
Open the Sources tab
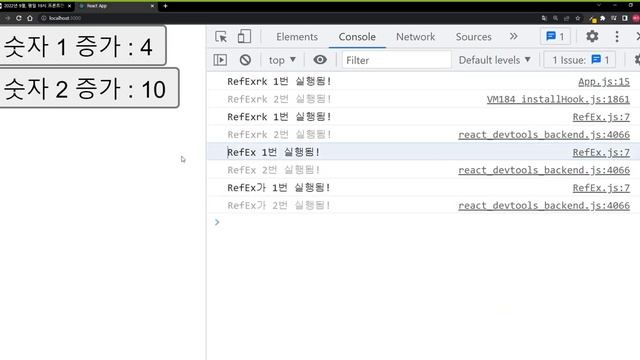point(473,37)
